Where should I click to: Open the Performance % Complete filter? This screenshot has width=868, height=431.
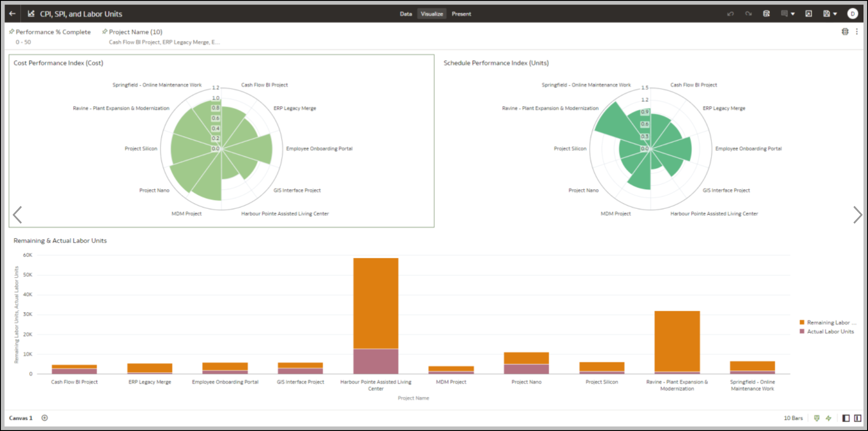click(x=53, y=32)
